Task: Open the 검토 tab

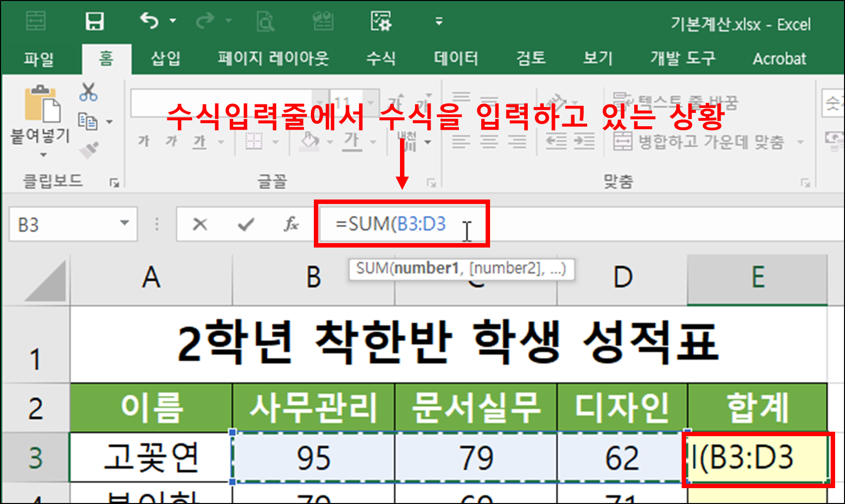Action: pyautogui.click(x=531, y=58)
